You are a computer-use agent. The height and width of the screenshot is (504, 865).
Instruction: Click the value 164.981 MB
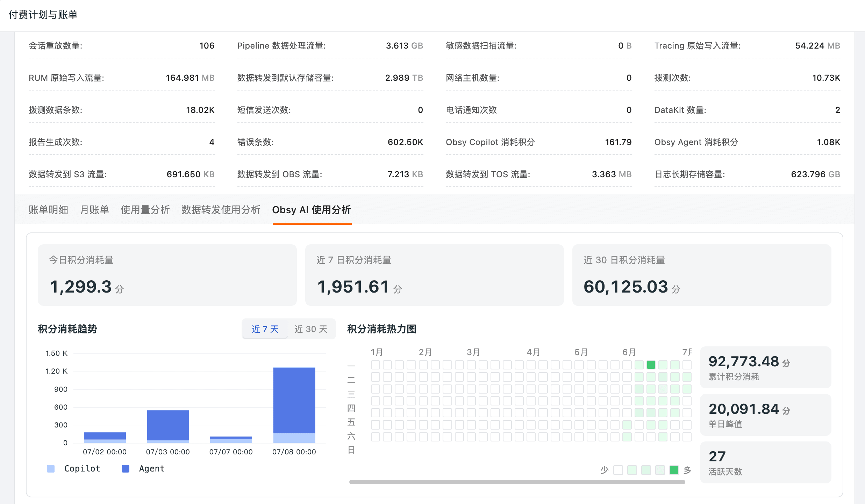point(190,78)
